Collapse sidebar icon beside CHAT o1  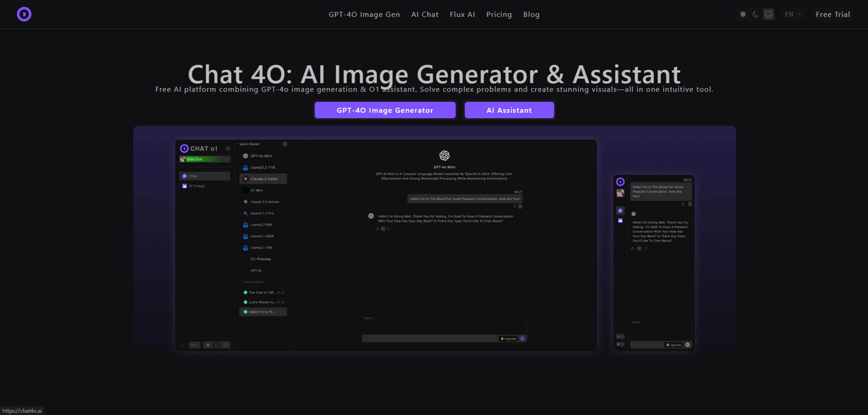coord(228,148)
